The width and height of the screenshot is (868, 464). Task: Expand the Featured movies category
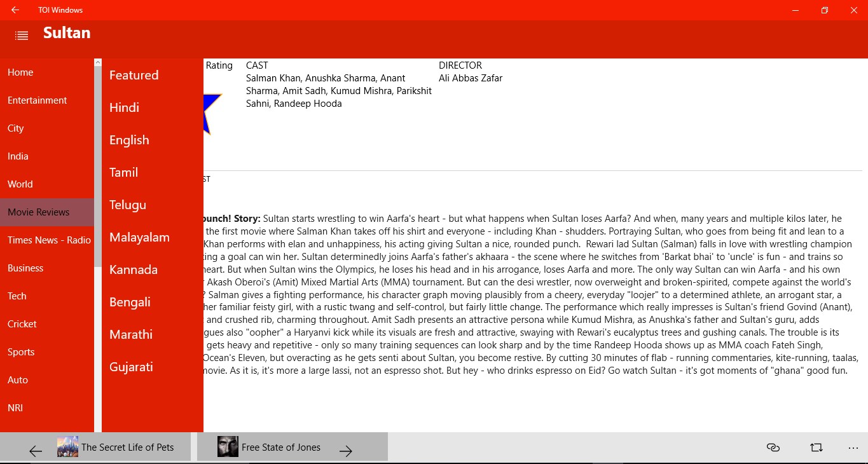pos(134,74)
